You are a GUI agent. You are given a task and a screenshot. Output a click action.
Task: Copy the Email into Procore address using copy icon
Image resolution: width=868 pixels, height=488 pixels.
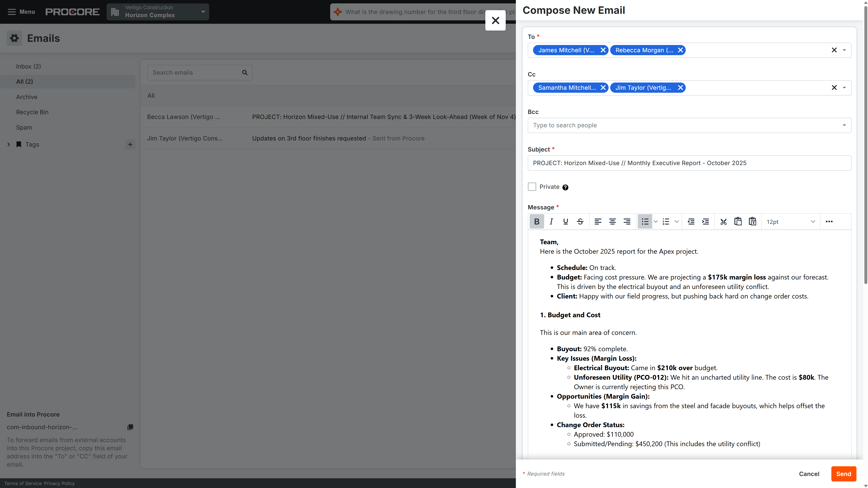click(x=130, y=427)
